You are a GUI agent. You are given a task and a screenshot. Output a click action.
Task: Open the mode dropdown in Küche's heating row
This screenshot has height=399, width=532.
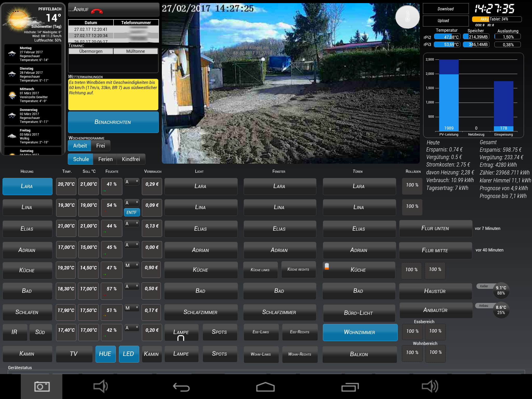pos(132,265)
